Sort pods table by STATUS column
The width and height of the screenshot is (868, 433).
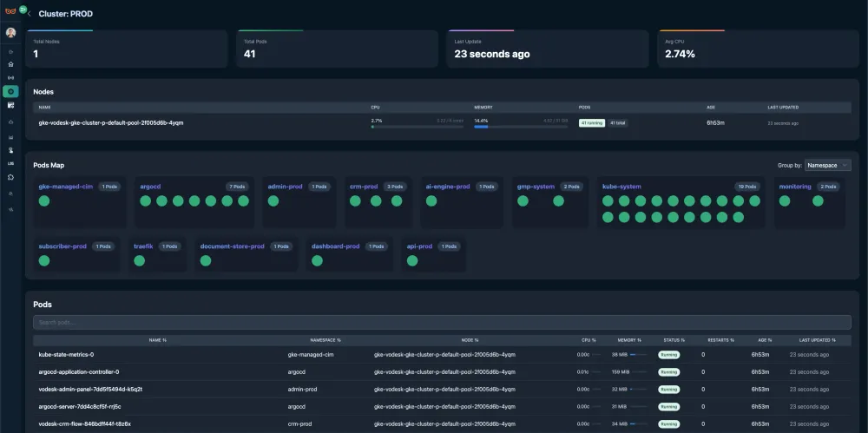point(674,340)
